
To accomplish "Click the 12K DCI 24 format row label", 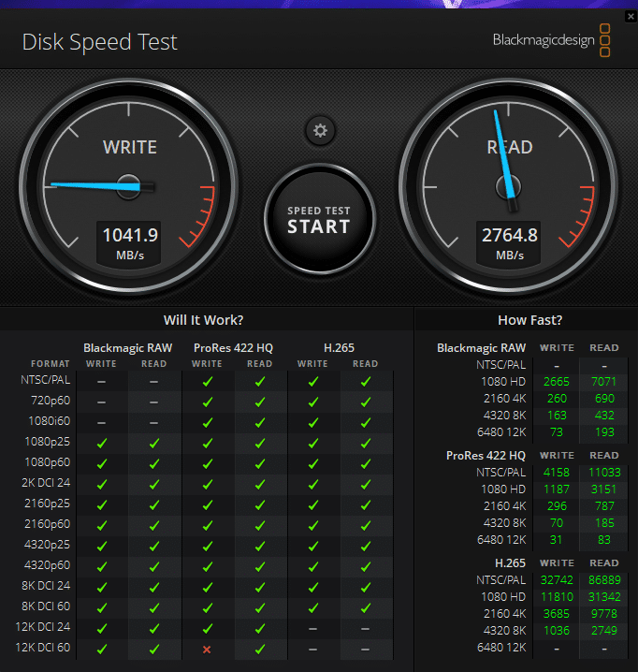I will tap(43, 626).
